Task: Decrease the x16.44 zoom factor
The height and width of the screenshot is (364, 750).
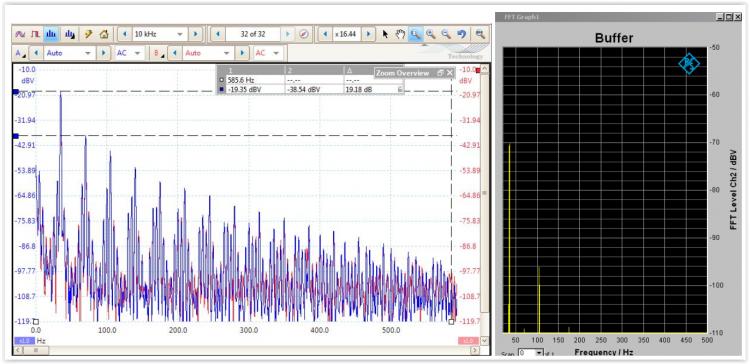Action: coord(325,34)
